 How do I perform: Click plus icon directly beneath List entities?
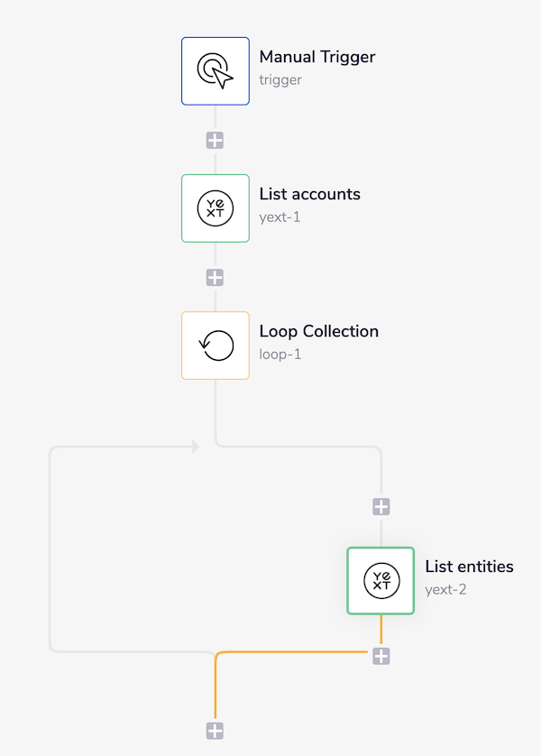pyautogui.click(x=381, y=656)
